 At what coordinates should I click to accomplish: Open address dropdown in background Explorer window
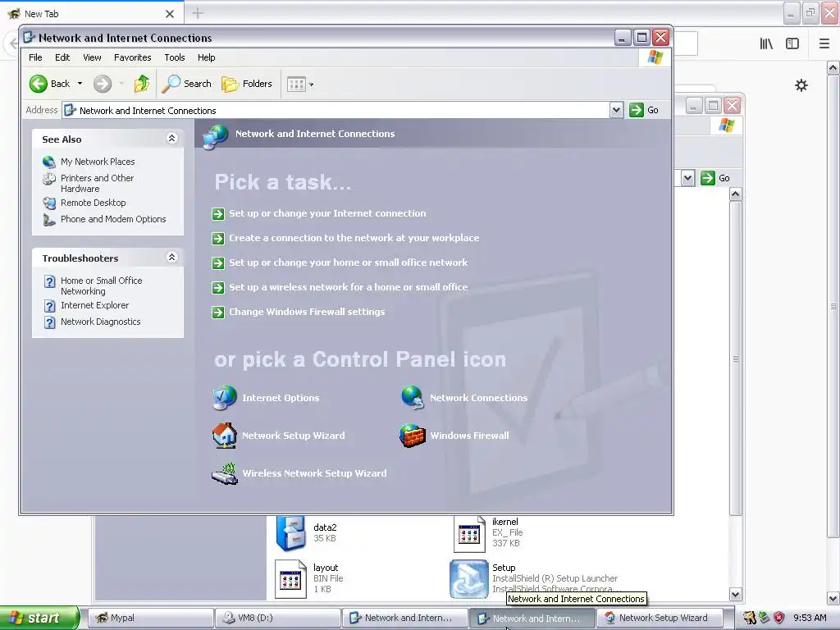click(x=688, y=178)
